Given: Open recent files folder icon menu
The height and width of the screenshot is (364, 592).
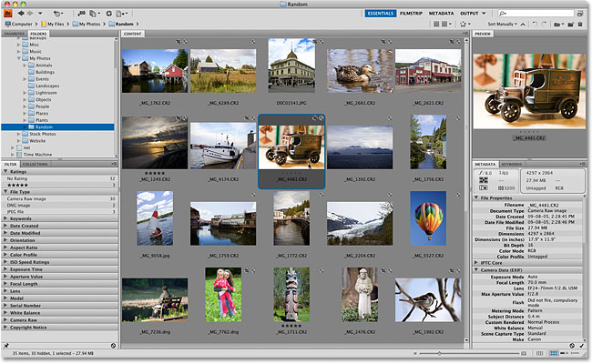Looking at the screenshot, I should coord(558,25).
